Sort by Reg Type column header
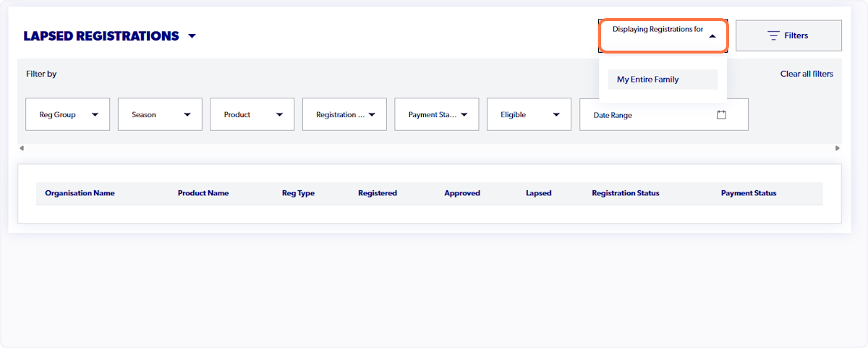 [298, 193]
